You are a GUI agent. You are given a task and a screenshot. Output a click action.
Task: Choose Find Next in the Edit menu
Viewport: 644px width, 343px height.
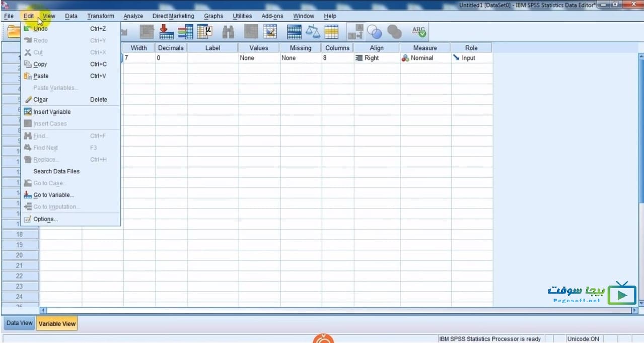pyautogui.click(x=70, y=148)
